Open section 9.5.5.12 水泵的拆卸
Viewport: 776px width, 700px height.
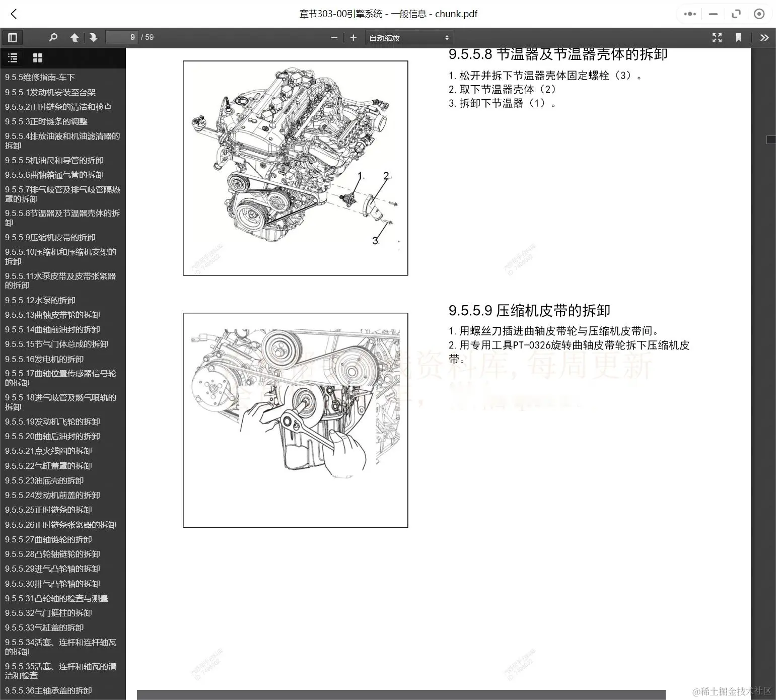click(40, 300)
